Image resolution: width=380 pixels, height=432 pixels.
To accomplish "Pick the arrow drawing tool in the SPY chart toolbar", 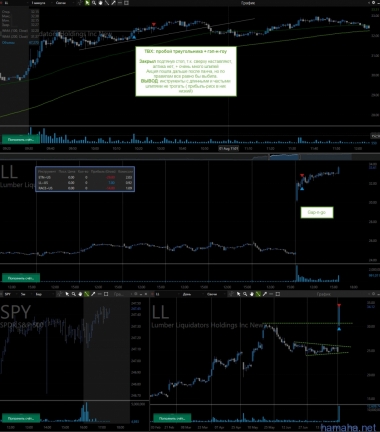I will click(x=93, y=294).
